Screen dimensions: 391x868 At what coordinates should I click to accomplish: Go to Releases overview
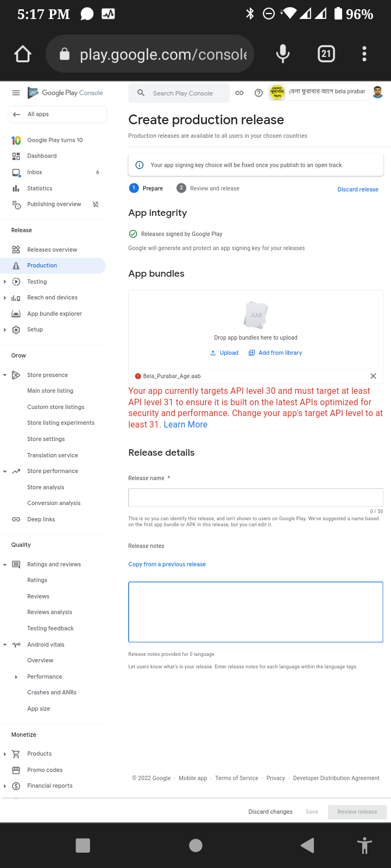pyautogui.click(x=52, y=250)
